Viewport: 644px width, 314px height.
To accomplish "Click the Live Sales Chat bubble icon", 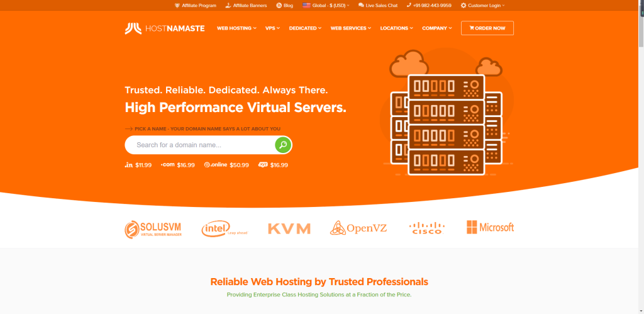I will [x=361, y=5].
